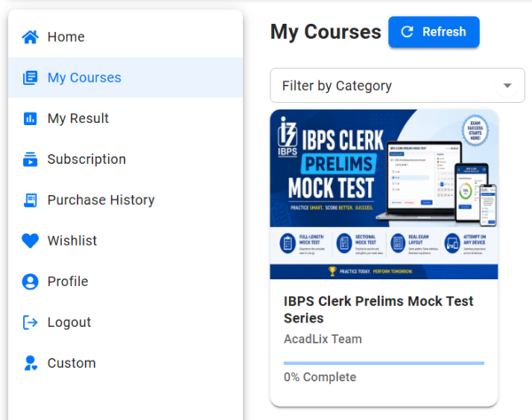This screenshot has width=532, height=420.
Task: Select My Courses menu label
Action: (x=84, y=78)
